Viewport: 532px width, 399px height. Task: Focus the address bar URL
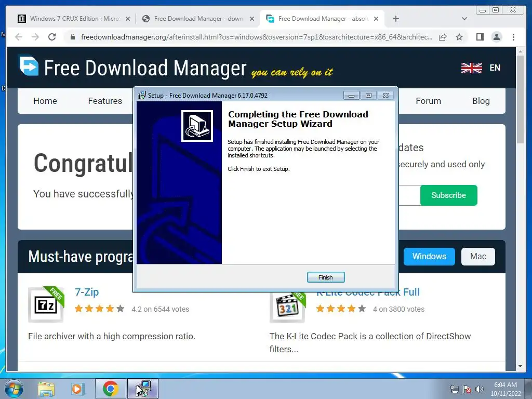click(257, 37)
